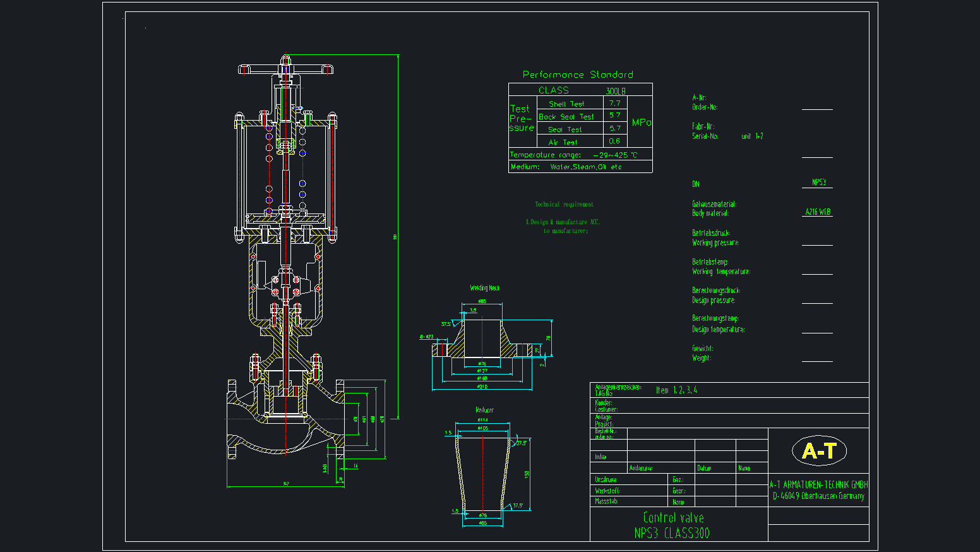Image resolution: width=980 pixels, height=552 pixels.
Task: Select the 'Control valve' drawing title
Action: tap(674, 518)
